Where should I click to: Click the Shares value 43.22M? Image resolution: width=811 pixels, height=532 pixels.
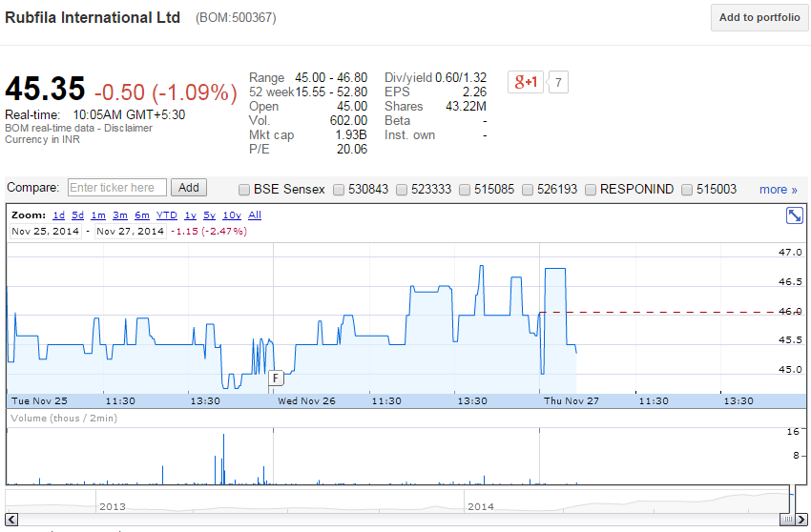point(466,107)
